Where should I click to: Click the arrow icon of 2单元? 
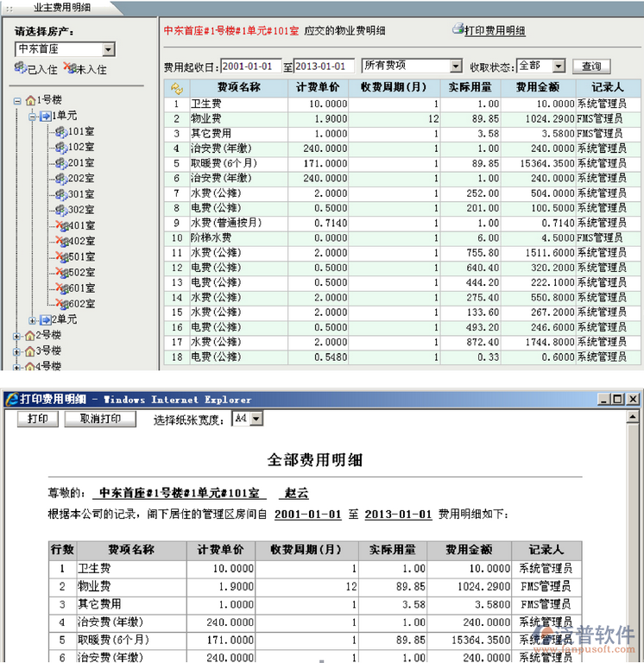click(x=45, y=320)
